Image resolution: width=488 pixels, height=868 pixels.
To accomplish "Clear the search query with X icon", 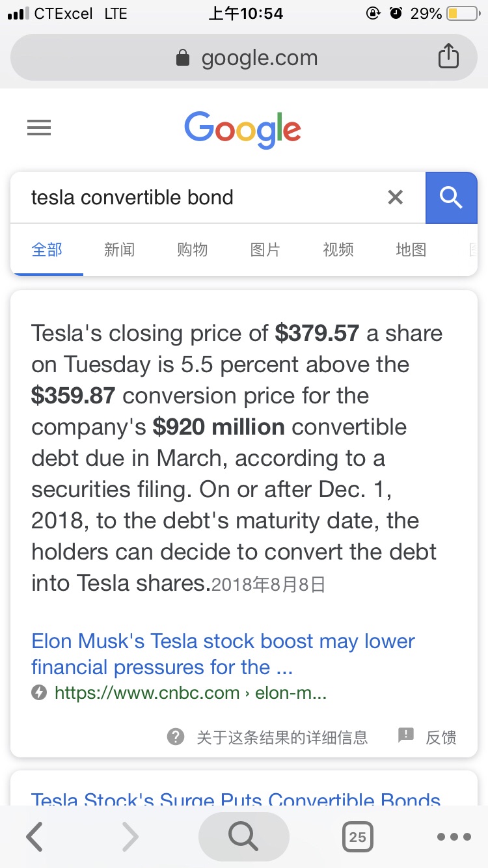I will (x=395, y=197).
